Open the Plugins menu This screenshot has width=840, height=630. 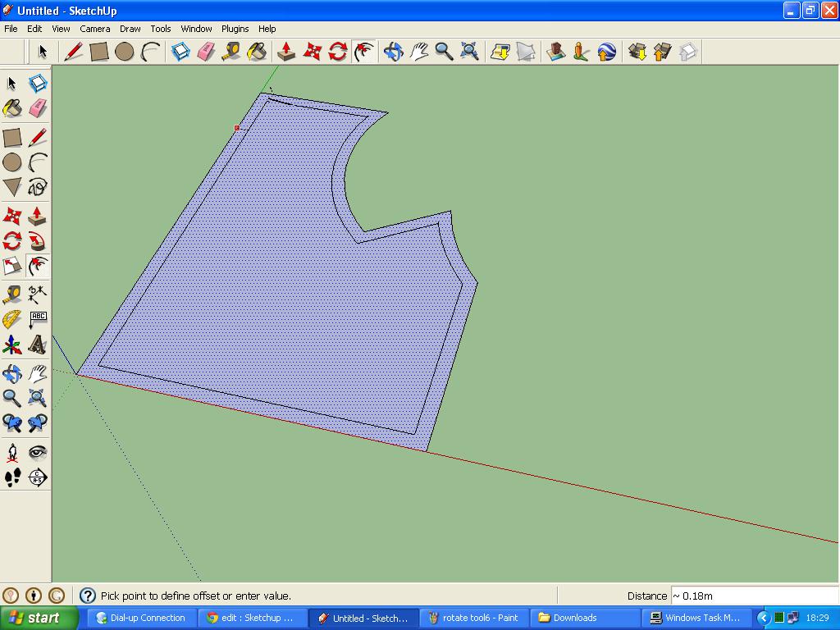coord(235,29)
